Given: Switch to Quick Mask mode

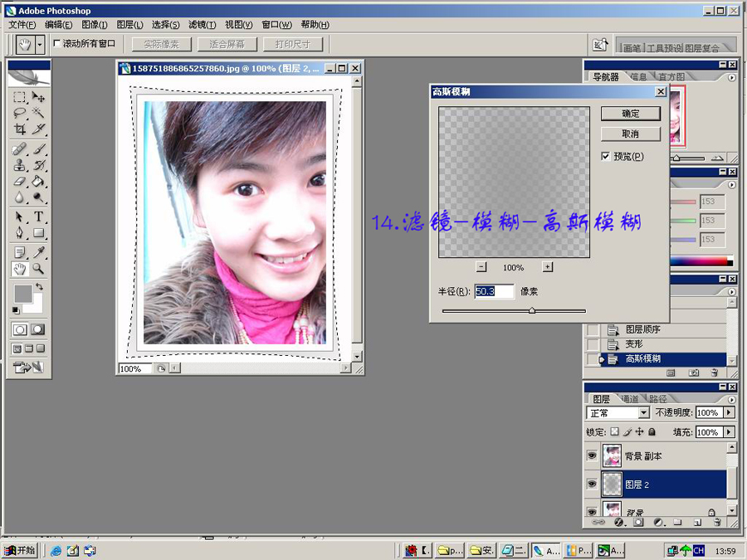Looking at the screenshot, I should 38,329.
